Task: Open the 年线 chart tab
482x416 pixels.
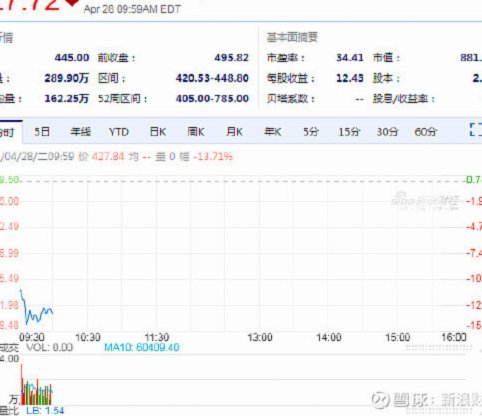Action: tap(80, 132)
